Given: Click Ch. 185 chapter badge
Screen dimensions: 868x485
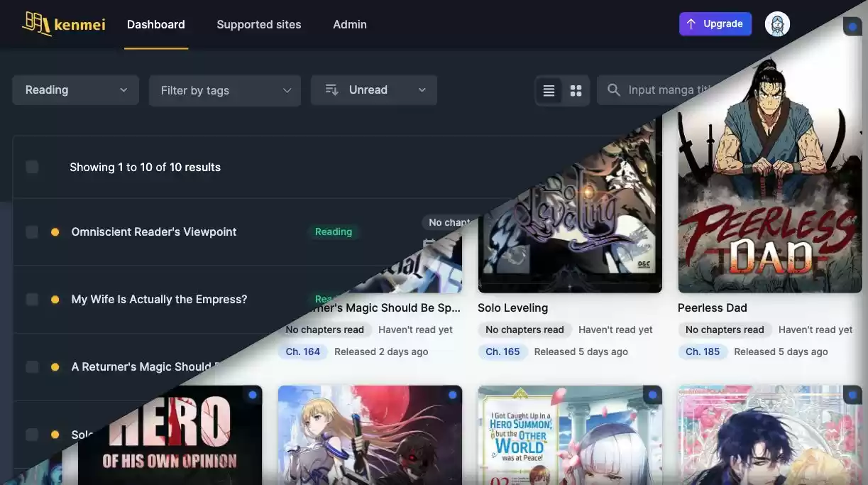Looking at the screenshot, I should click(x=703, y=352).
